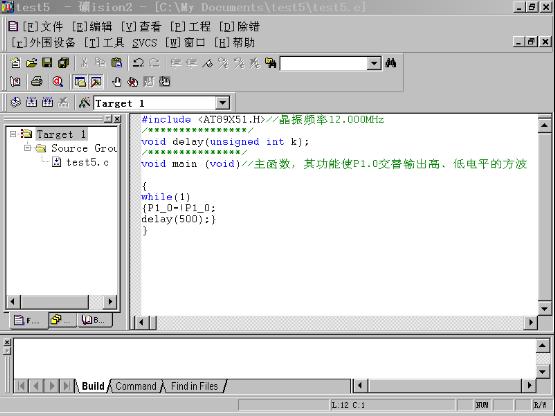Image resolution: width=555 pixels, height=416 pixels.
Task: Select the test5.c file in tree
Action: 87,163
